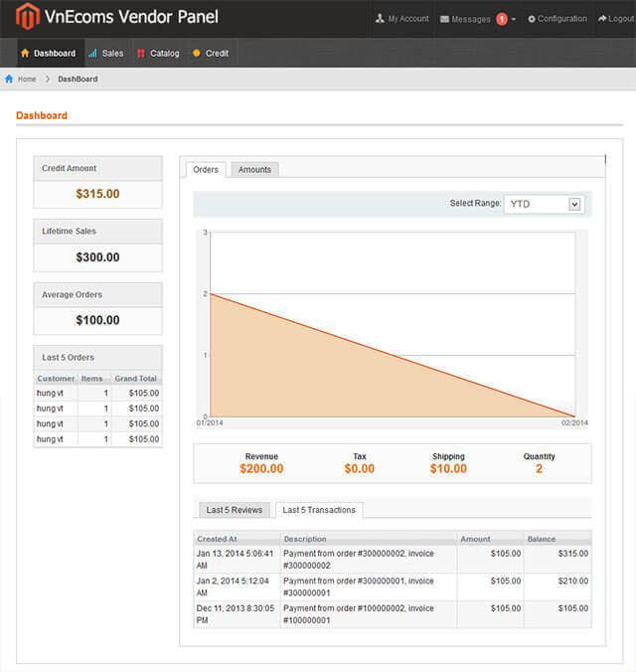Viewport: 636px width, 672px height.
Task: Click the Configuration gear icon
Action: [532, 19]
